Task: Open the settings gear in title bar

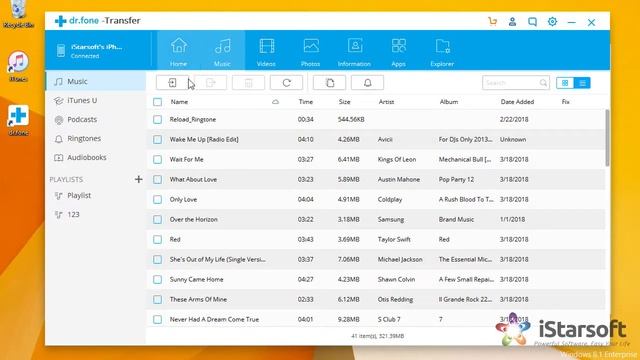Action: pos(552,22)
